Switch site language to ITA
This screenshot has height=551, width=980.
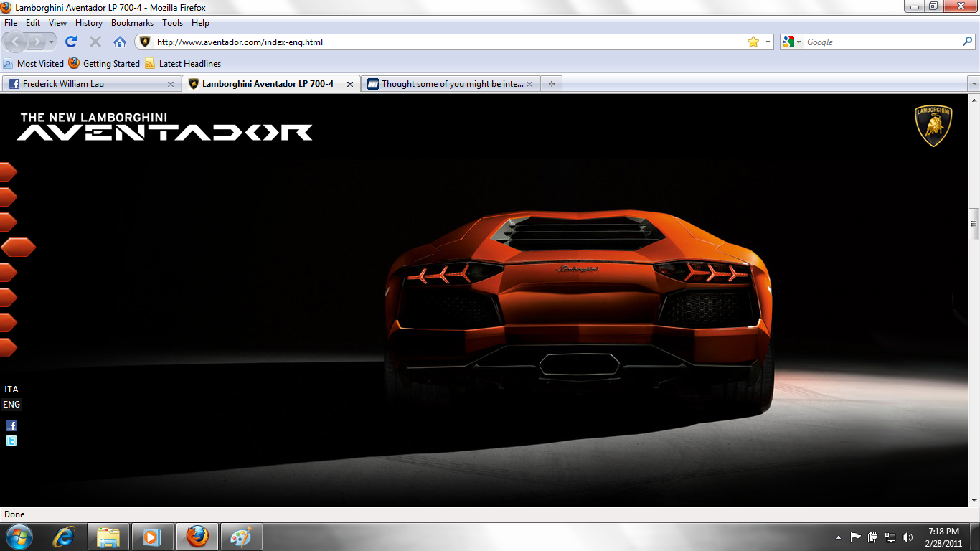click(11, 390)
